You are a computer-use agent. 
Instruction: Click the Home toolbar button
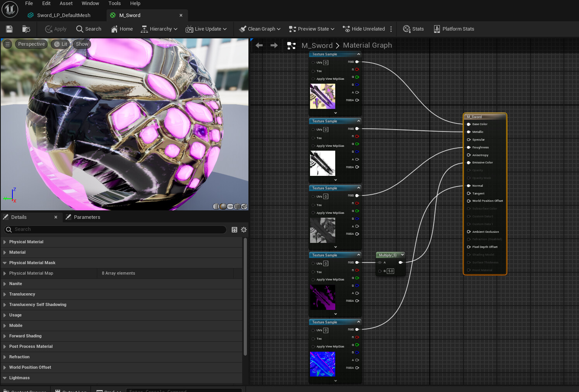pos(122,29)
